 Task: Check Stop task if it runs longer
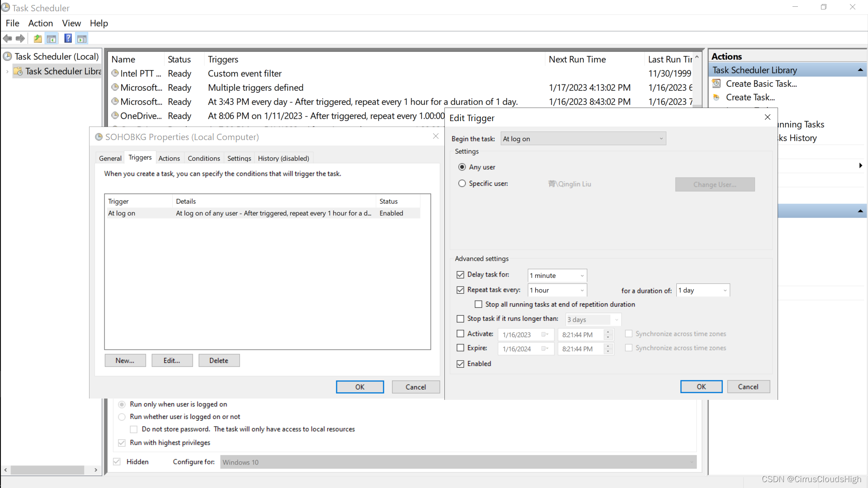tap(460, 319)
